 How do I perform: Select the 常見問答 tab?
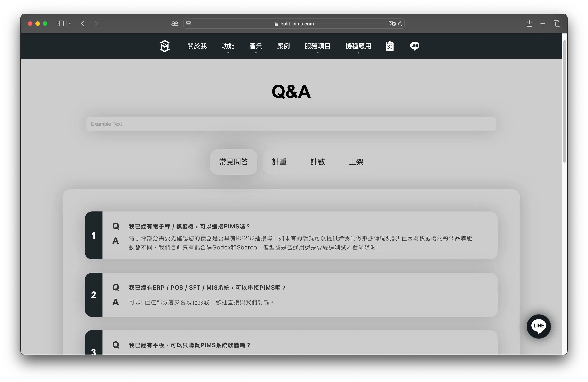(x=234, y=162)
